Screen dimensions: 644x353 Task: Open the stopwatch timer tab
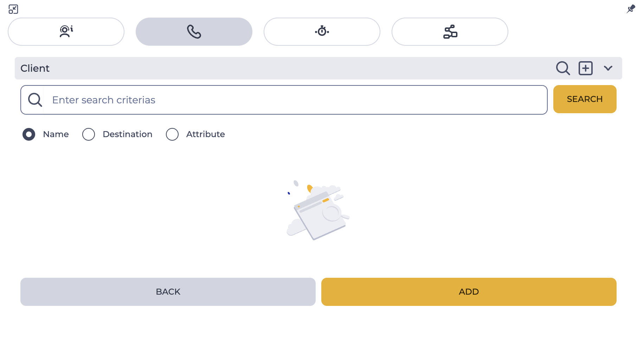[x=322, y=32]
